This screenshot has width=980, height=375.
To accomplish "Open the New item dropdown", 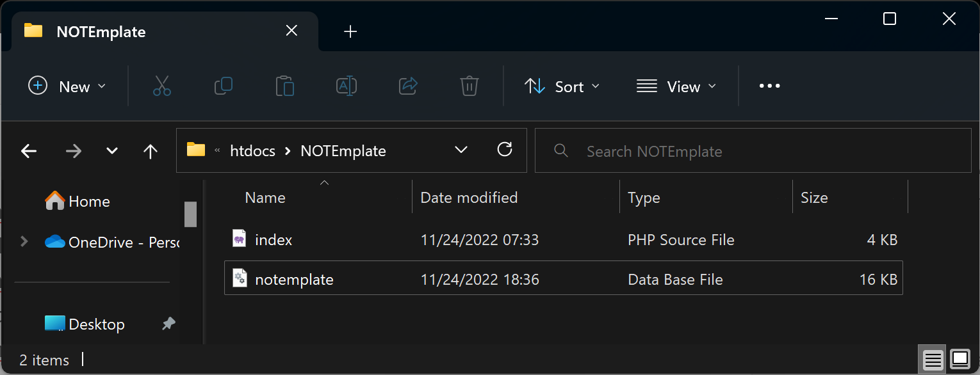I will 67,86.
